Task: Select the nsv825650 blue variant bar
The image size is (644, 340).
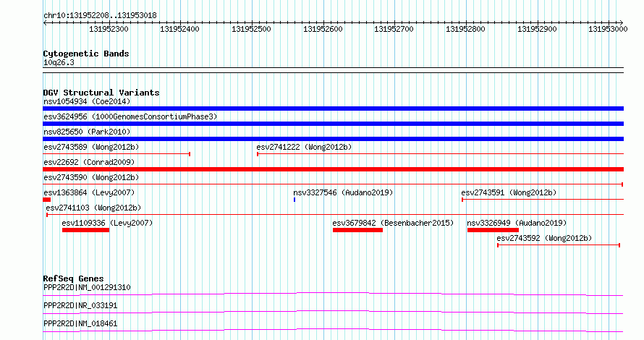Action: [x=333, y=139]
